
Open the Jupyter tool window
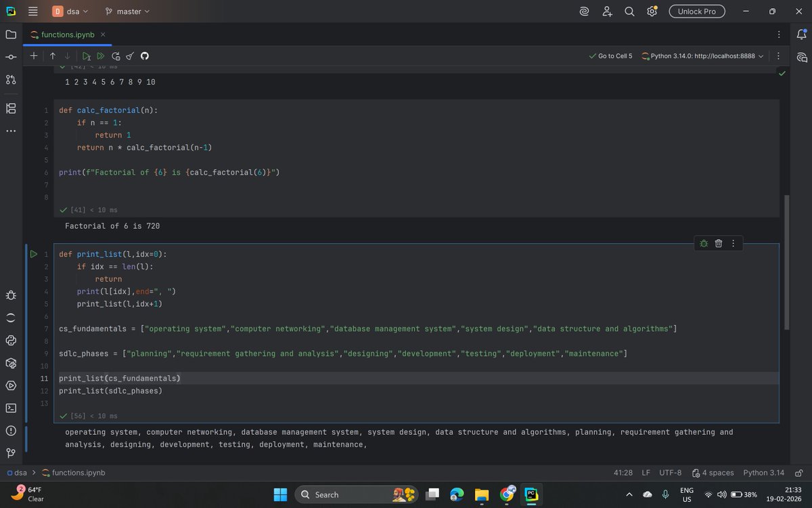point(10,318)
